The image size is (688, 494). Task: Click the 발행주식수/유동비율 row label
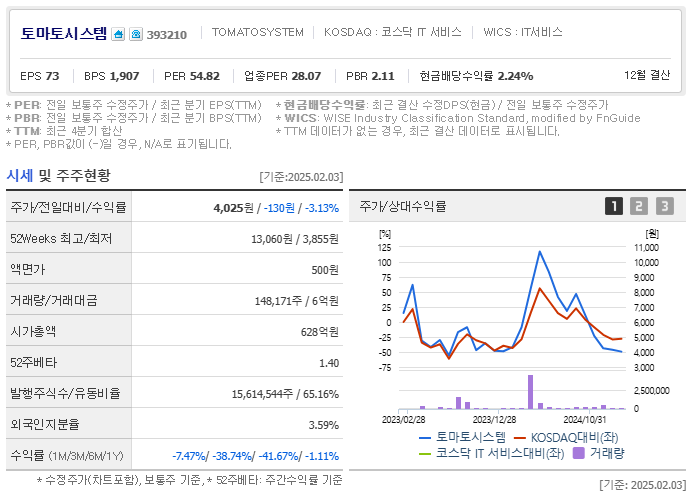click(x=65, y=393)
